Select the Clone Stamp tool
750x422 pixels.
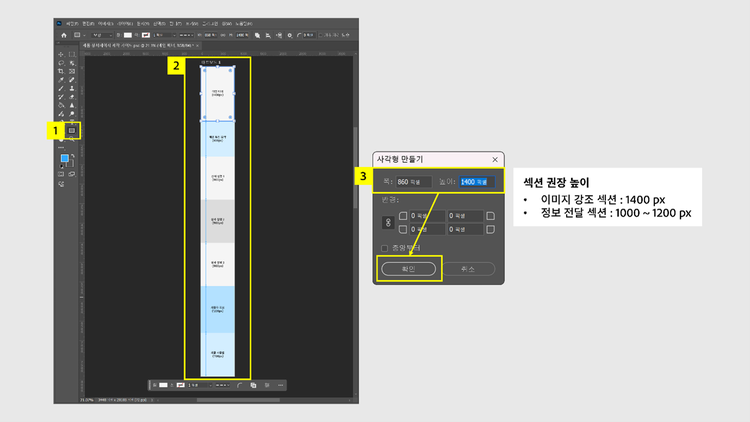click(x=72, y=89)
